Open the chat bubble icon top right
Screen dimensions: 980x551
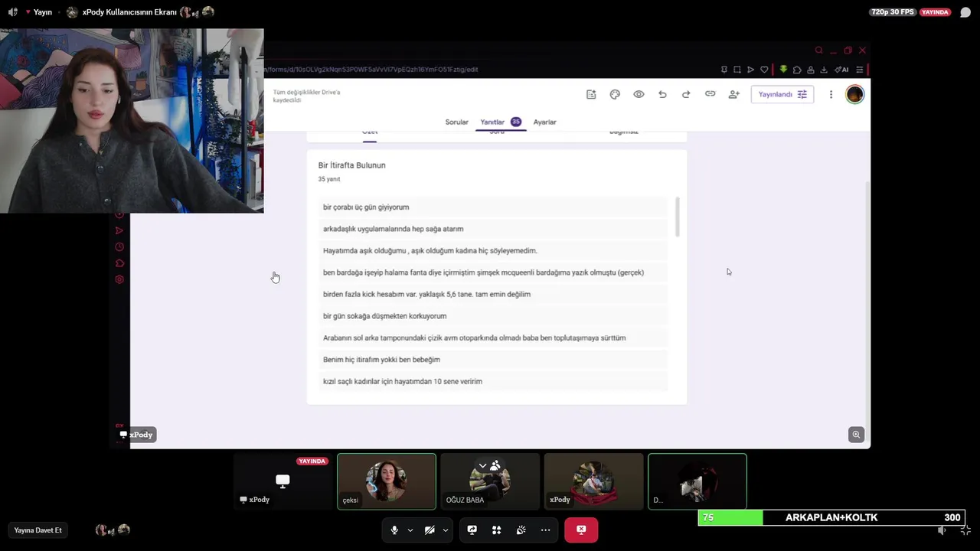[x=965, y=12]
